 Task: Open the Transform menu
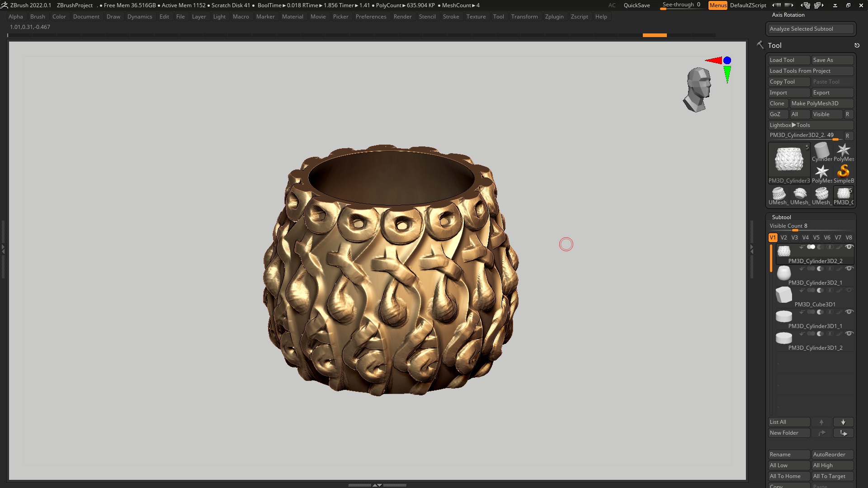pos(524,17)
